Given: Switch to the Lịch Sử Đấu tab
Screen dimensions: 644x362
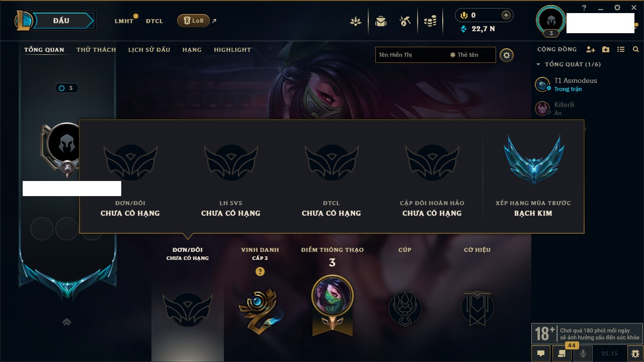Looking at the screenshot, I should (149, 50).
